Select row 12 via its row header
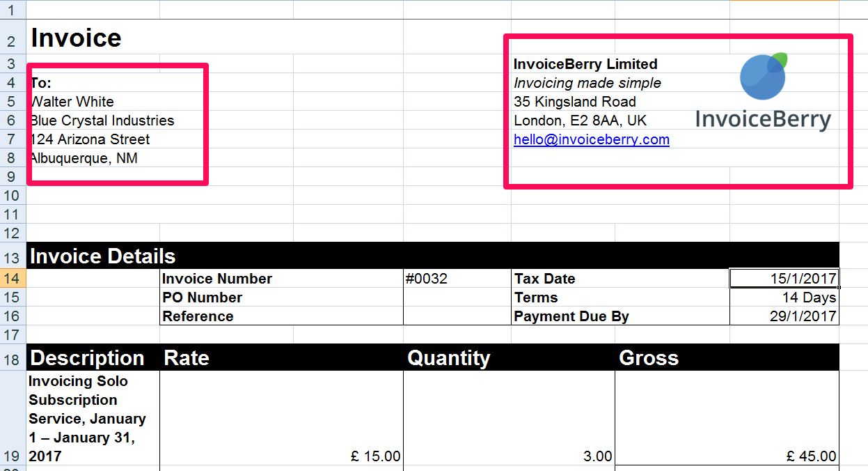The height and width of the screenshot is (471, 868). pos(13,233)
